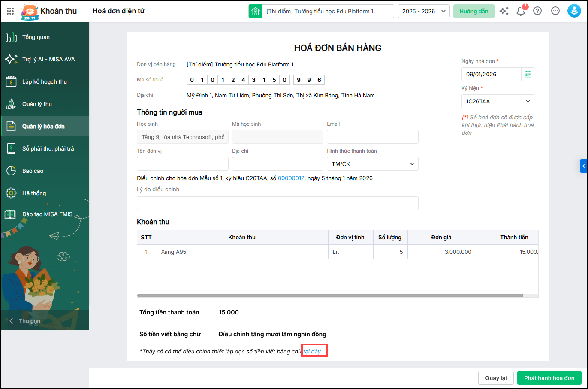Viewport: 588px width, 389px height.
Task: Go to Tổng quan menu
Action: point(45,37)
